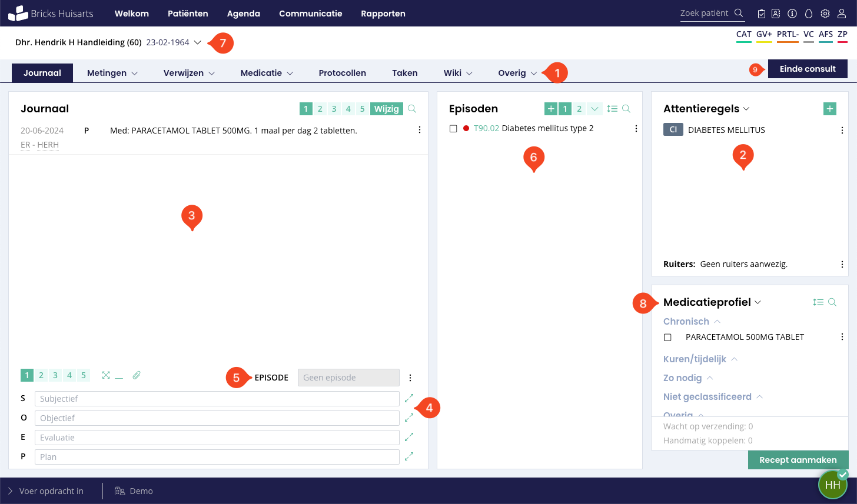Screen dimensions: 857x504
Task: Attach a file with the paperclip icon
Action: tap(137, 375)
